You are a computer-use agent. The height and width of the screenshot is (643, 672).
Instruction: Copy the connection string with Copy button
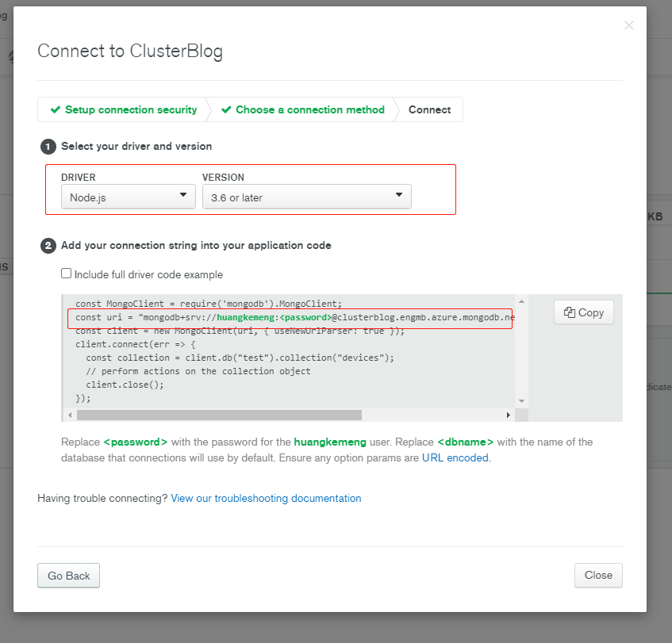point(584,312)
